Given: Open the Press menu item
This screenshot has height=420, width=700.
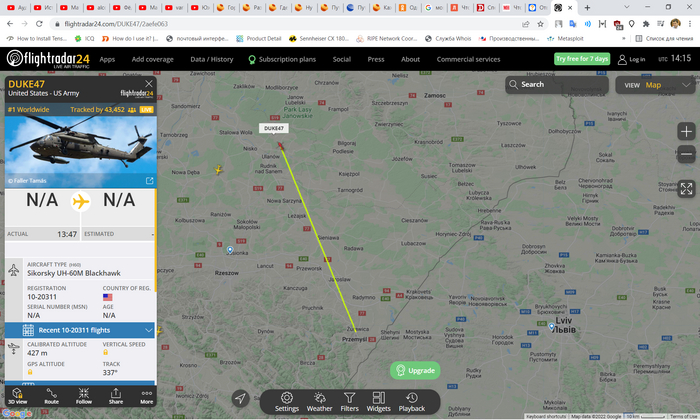Looking at the screenshot, I should pyautogui.click(x=376, y=59).
